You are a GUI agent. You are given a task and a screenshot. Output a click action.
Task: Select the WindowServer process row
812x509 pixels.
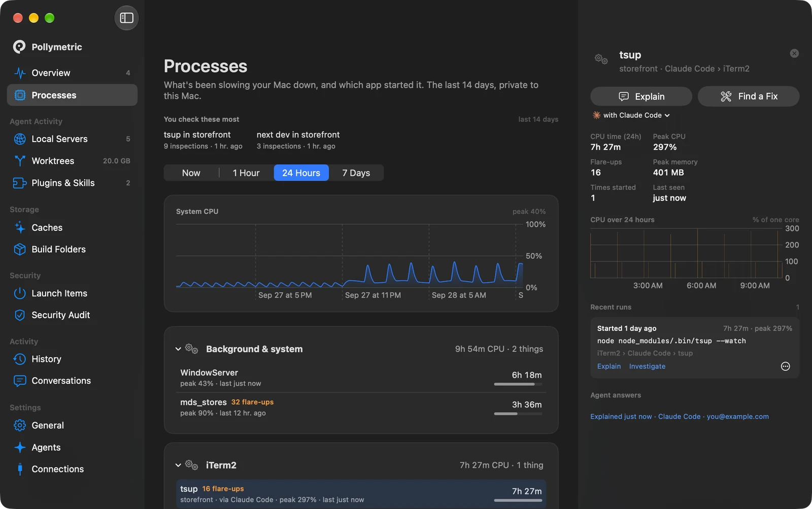coord(361,378)
